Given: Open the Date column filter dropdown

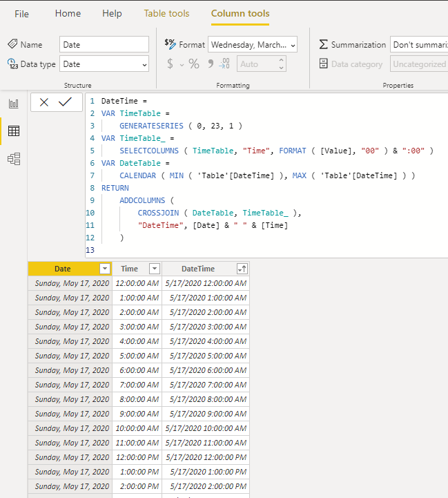Looking at the screenshot, I should click(x=105, y=269).
